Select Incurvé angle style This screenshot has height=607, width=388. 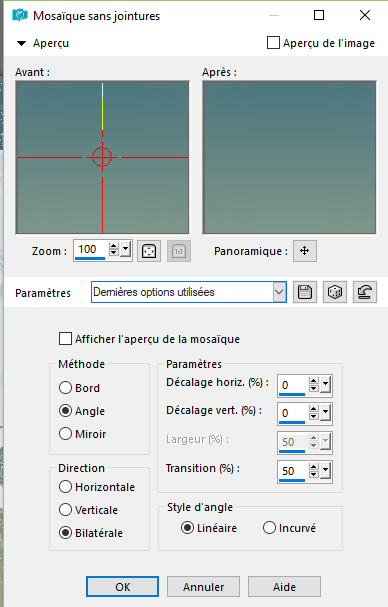(269, 528)
